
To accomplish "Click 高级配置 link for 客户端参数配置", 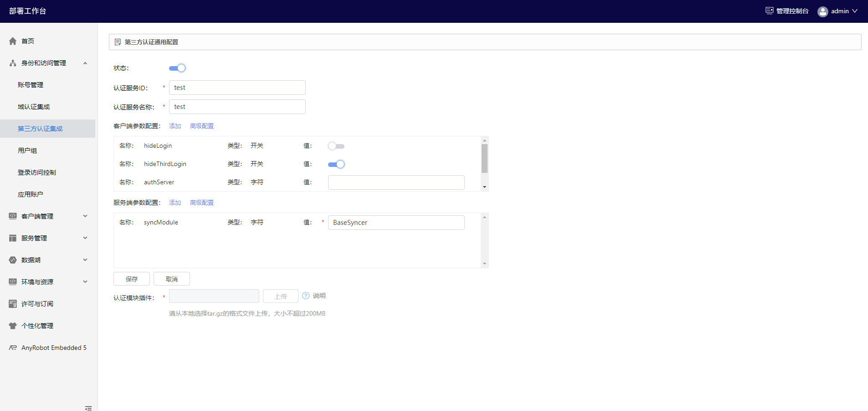I will (202, 126).
